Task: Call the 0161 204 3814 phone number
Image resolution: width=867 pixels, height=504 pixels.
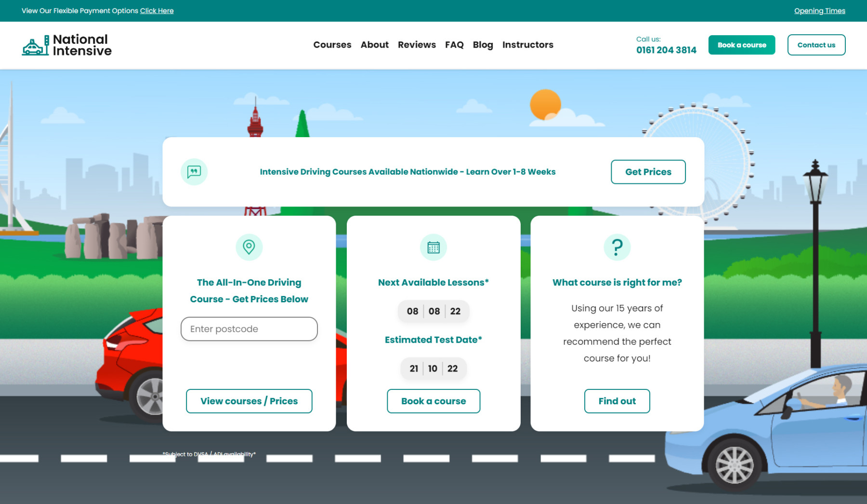Action: pyautogui.click(x=666, y=50)
